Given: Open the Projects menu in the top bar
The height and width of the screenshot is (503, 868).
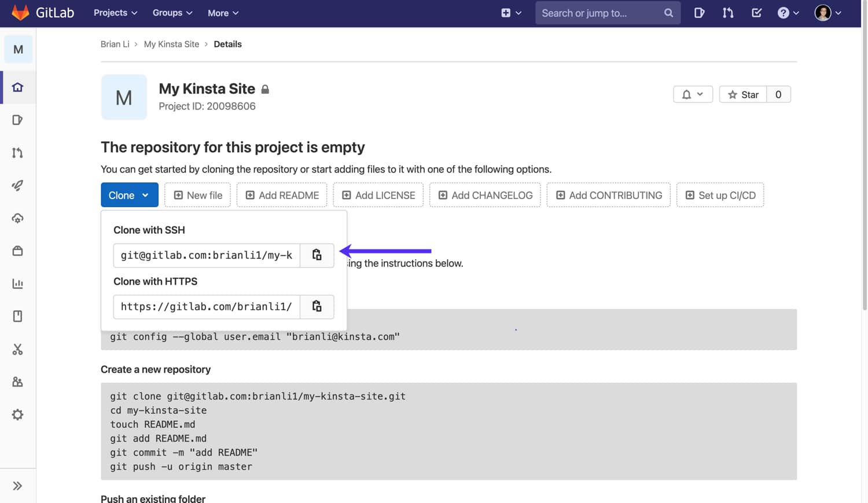Looking at the screenshot, I should (x=114, y=12).
